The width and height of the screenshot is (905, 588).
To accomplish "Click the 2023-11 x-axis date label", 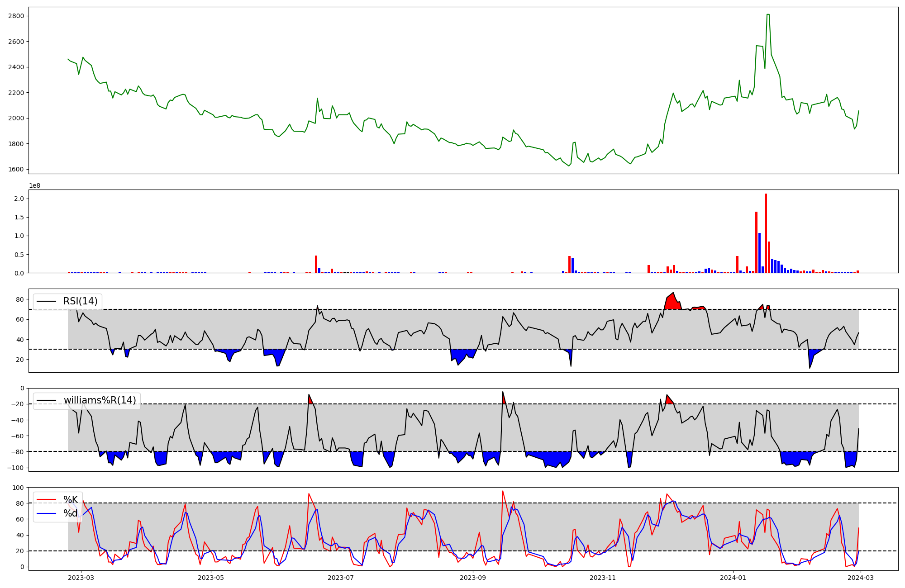I will 603,578.
